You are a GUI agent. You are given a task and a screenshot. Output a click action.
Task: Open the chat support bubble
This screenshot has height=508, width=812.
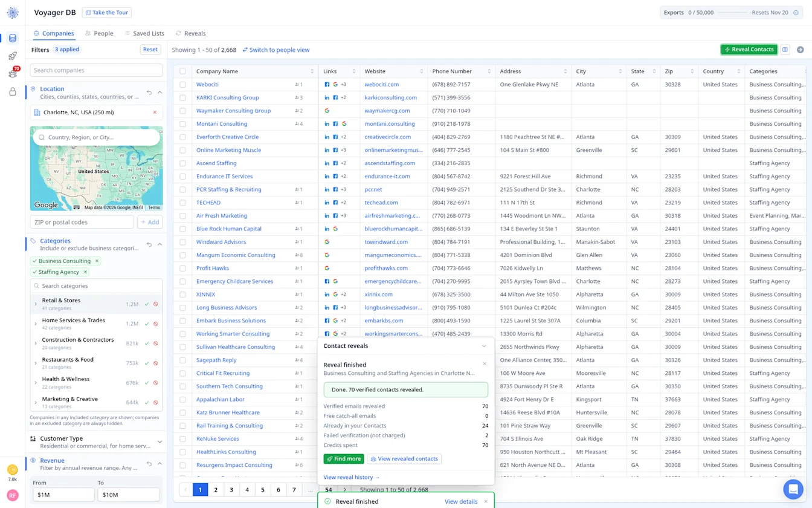pyautogui.click(x=793, y=489)
